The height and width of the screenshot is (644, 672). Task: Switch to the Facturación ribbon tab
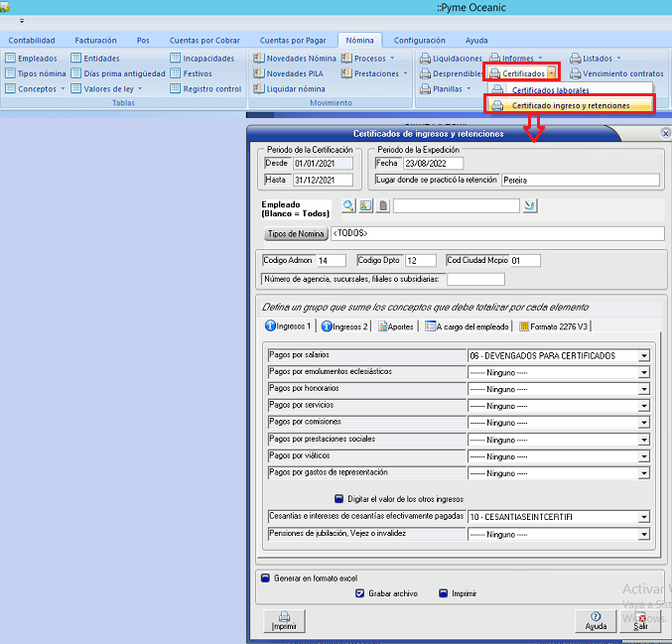pos(95,41)
